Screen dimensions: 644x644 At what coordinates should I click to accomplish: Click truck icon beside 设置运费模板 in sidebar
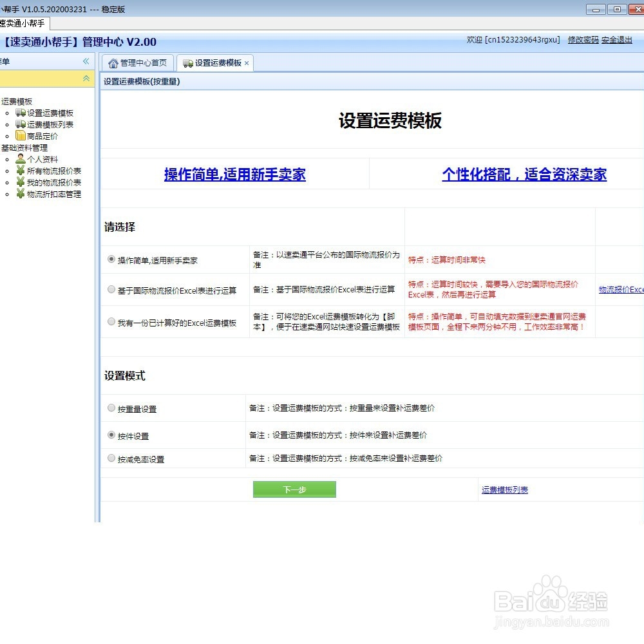(x=21, y=113)
